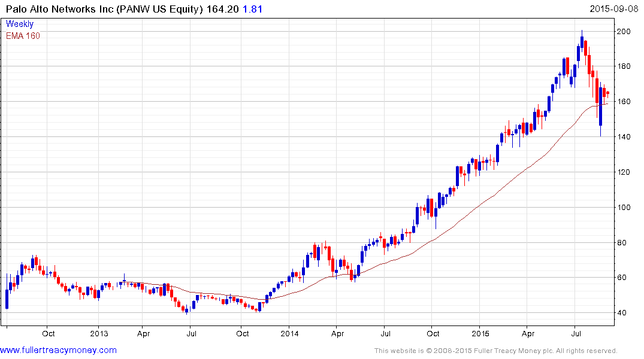Click the 2015-09-08 date label
This screenshot has width=644, height=359.
tap(613, 8)
